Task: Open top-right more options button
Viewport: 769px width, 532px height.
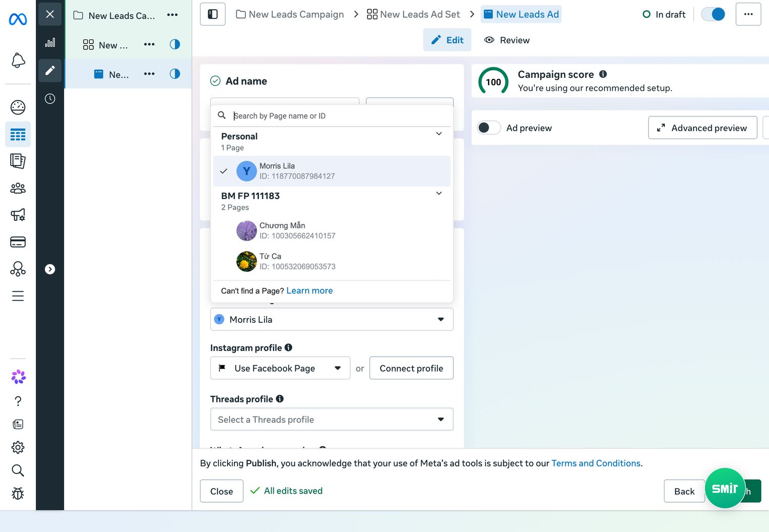Action: tap(748, 14)
